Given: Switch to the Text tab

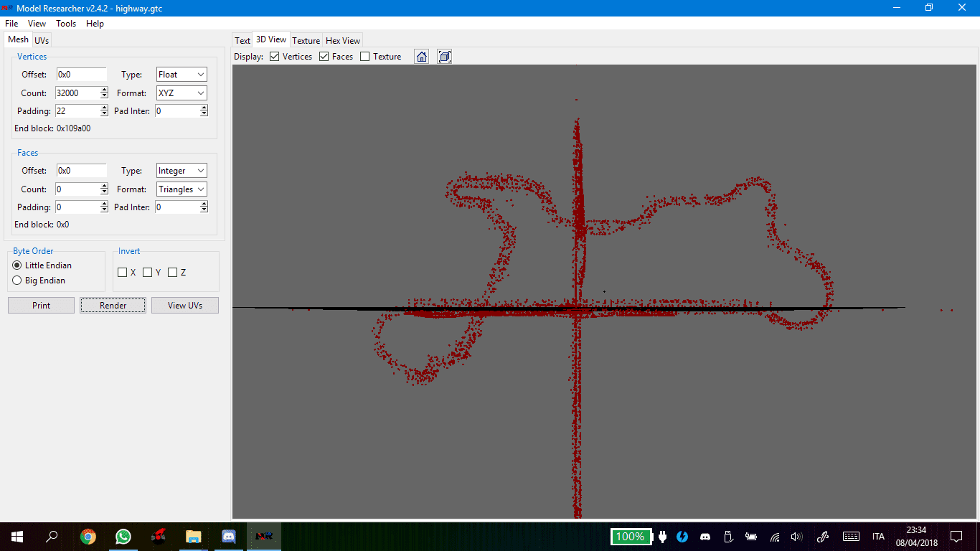Looking at the screenshot, I should pos(242,41).
